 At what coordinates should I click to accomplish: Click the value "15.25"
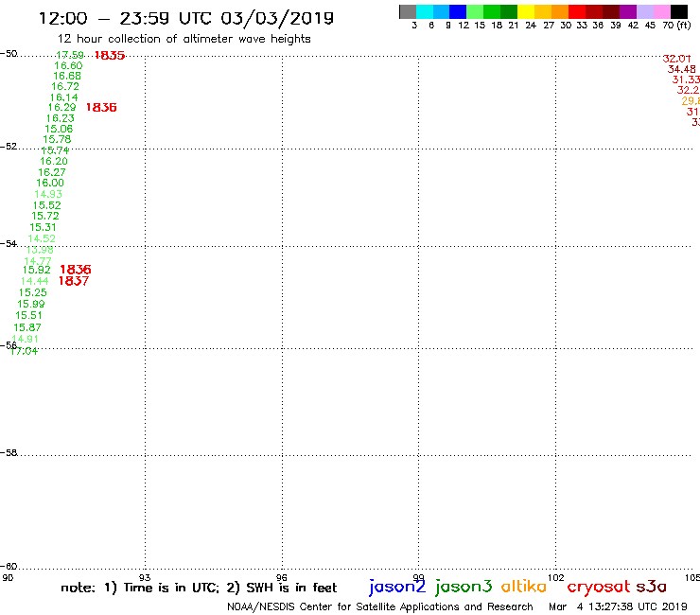coord(32,292)
